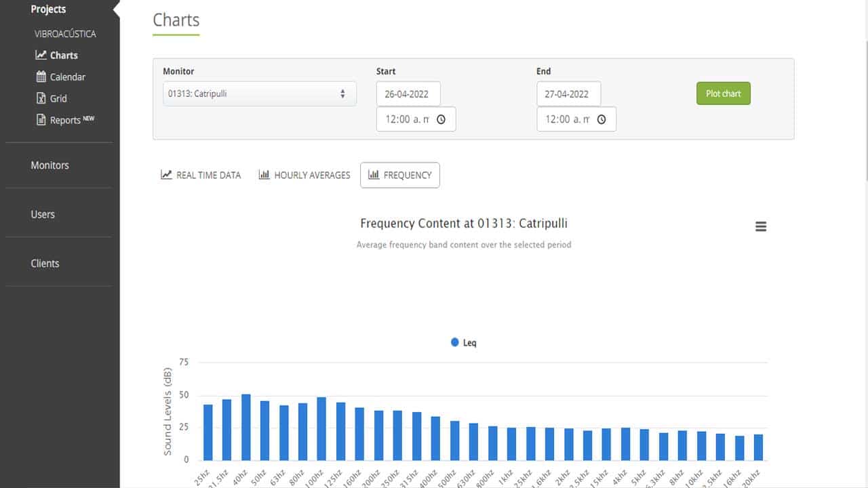Expand the Projects section in sidebar
The image size is (868, 488).
pos(48,9)
